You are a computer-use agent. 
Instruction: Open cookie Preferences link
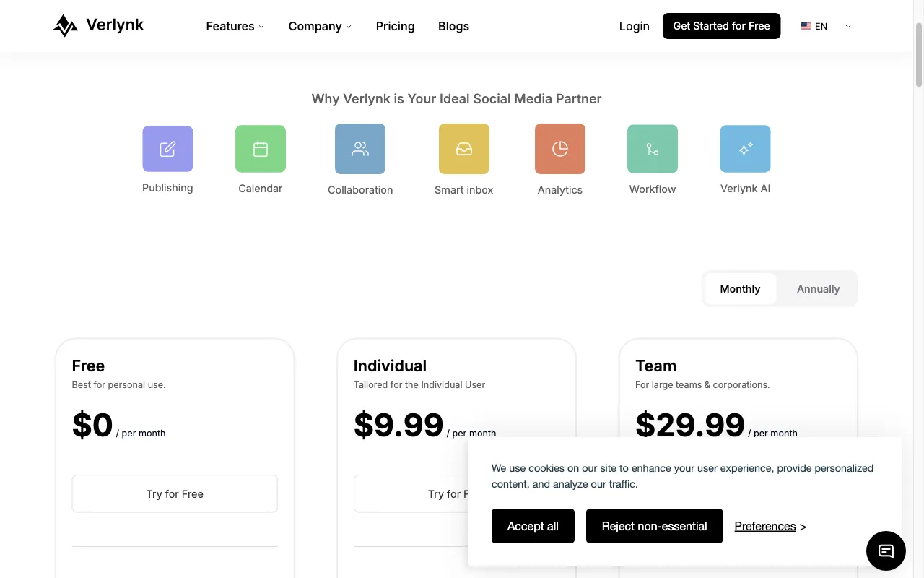pyautogui.click(x=765, y=526)
